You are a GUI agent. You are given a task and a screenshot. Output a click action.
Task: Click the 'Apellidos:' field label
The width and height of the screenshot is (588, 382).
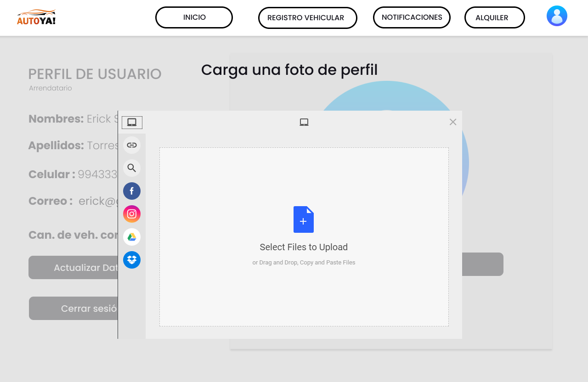tap(56, 146)
